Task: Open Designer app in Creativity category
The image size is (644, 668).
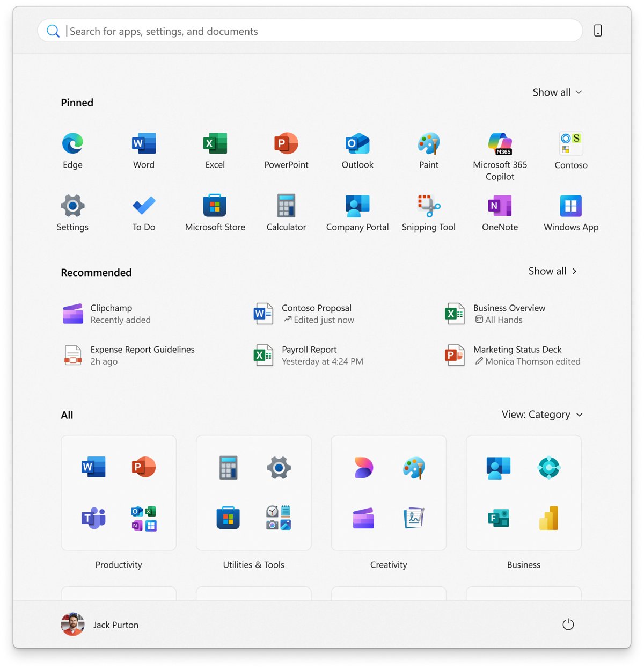Action: pyautogui.click(x=363, y=467)
